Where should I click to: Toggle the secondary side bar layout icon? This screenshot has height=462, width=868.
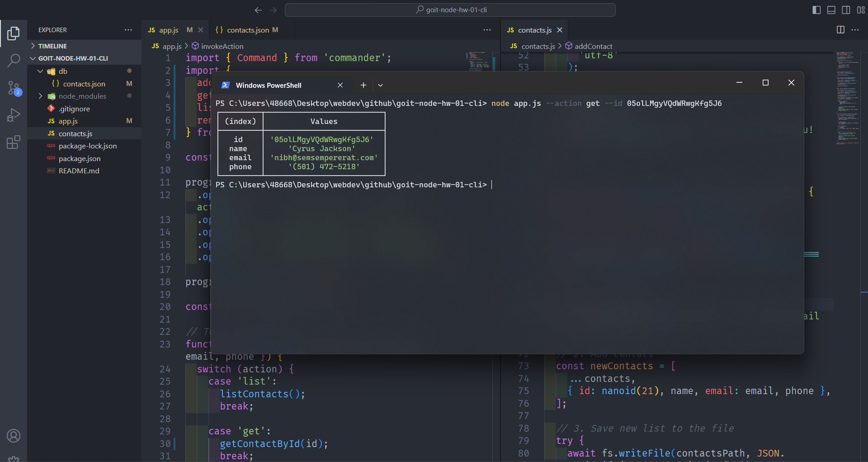coord(846,10)
